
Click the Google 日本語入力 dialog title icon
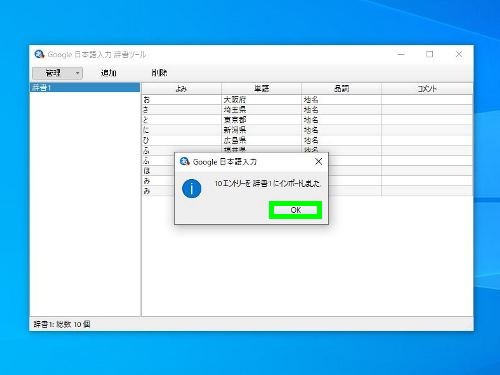click(x=184, y=162)
